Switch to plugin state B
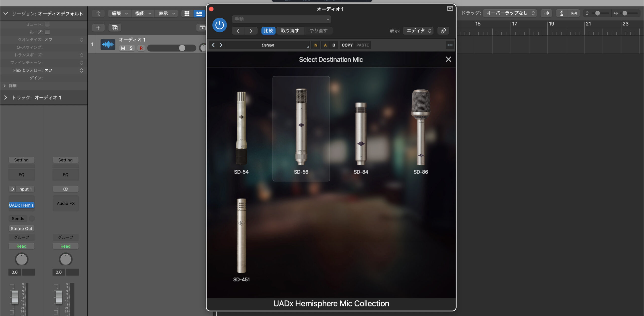Screen dimensions: 644x316 click(x=334, y=45)
